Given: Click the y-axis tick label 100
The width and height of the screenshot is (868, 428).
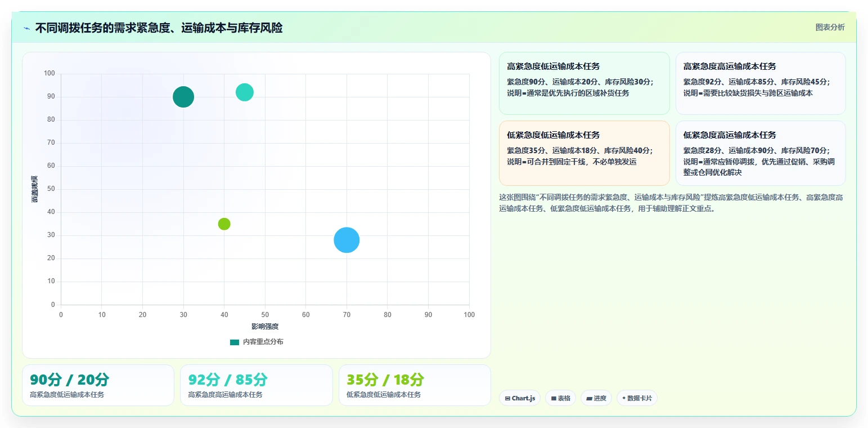Looking at the screenshot, I should 50,73.
